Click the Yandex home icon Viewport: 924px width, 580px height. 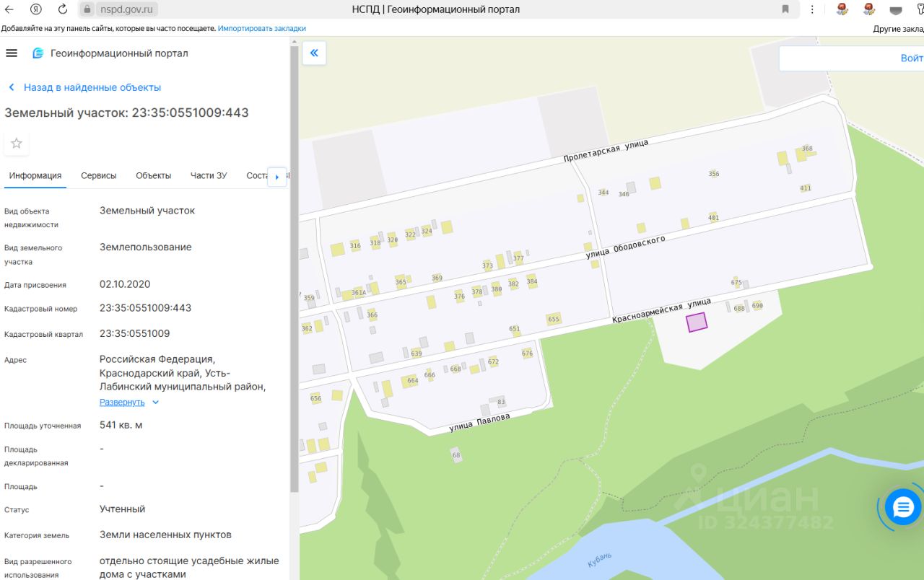click(x=36, y=9)
